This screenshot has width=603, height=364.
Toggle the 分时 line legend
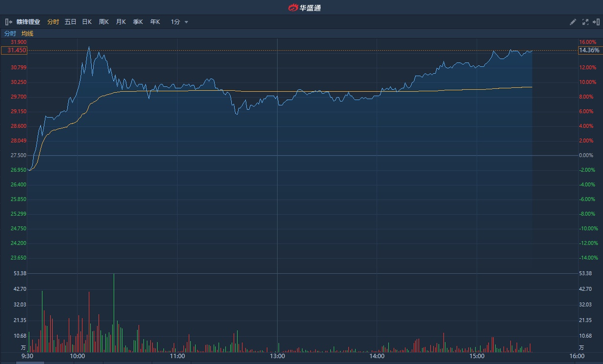click(10, 34)
